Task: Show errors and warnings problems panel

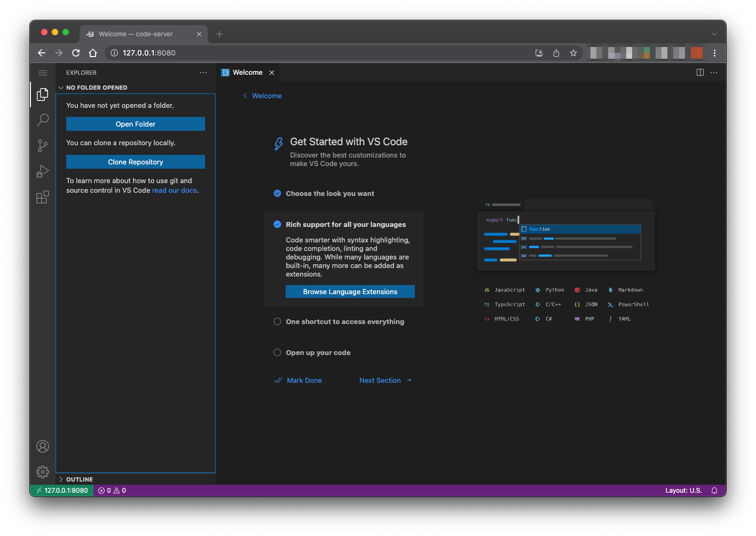Action: coord(112,491)
